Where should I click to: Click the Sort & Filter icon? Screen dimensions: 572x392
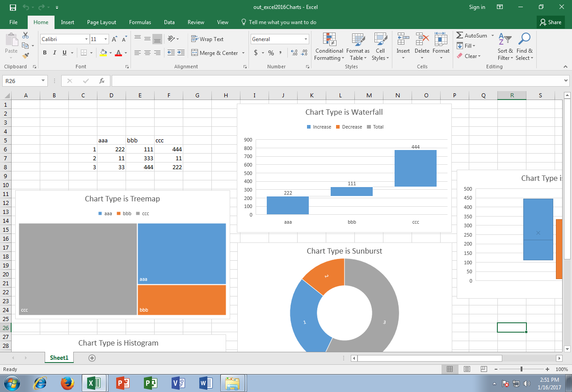click(505, 40)
